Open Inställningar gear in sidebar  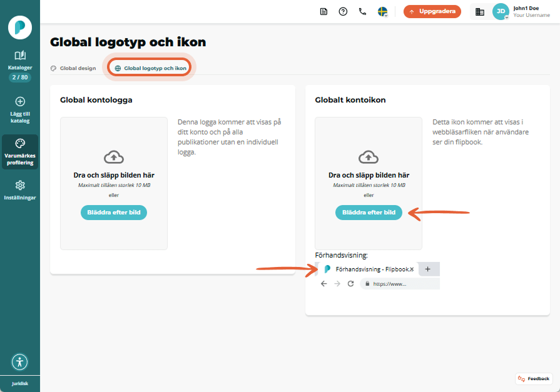pyautogui.click(x=20, y=185)
